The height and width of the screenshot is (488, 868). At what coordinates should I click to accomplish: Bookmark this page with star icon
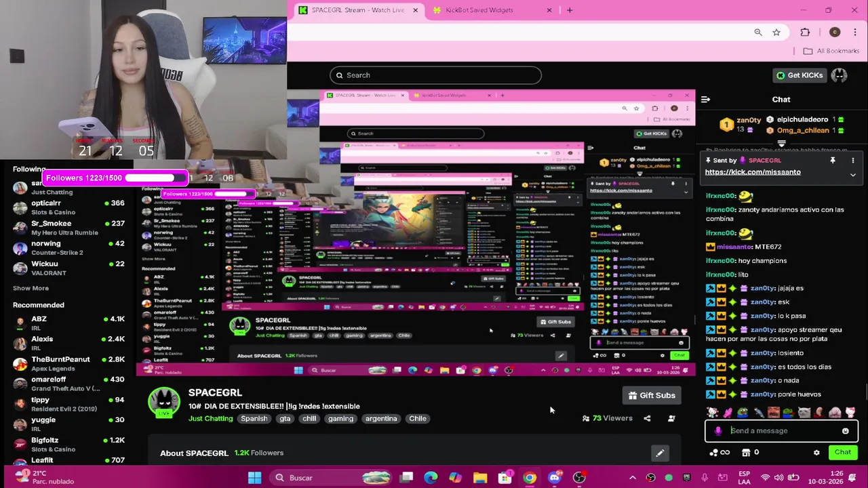[x=776, y=32]
